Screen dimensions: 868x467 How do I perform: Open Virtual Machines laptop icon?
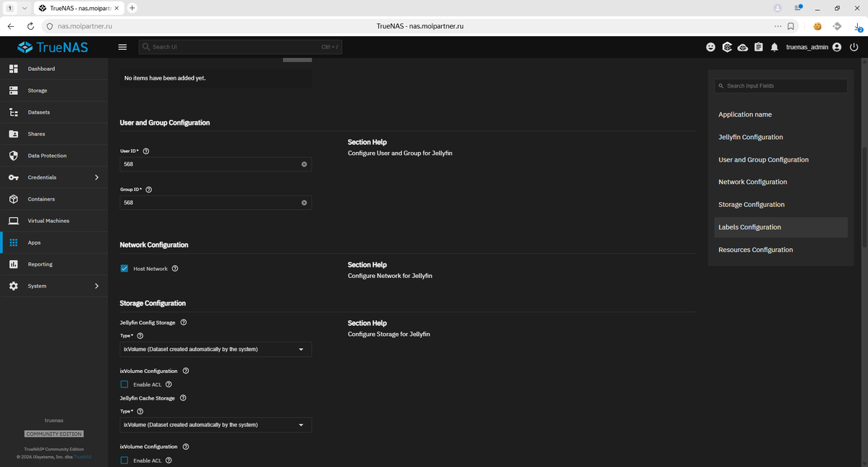(13, 221)
